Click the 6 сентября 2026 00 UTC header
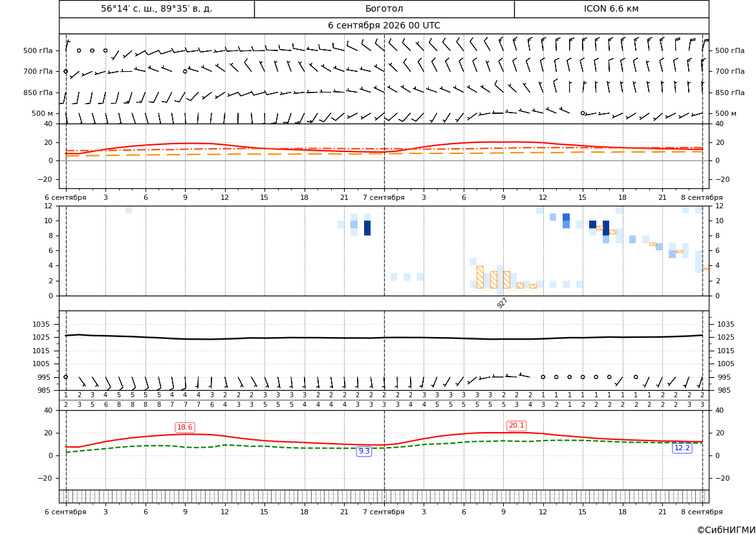Viewport: 756px width, 535px height. pyautogui.click(x=384, y=26)
